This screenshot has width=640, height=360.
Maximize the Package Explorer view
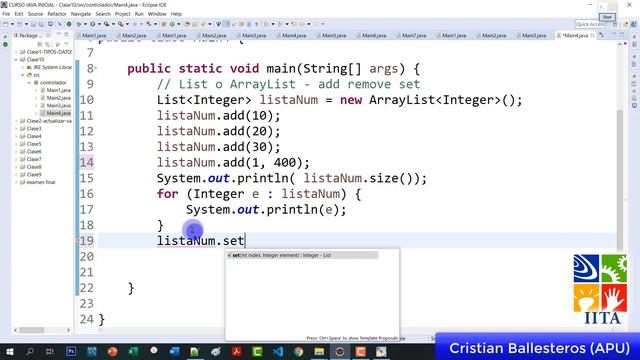click(66, 34)
